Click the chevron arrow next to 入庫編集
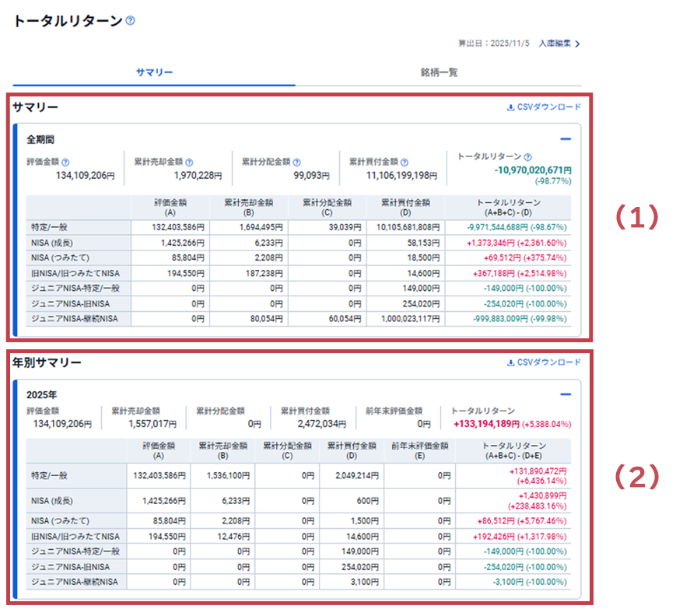The width and height of the screenshot is (683, 616). pos(578,44)
